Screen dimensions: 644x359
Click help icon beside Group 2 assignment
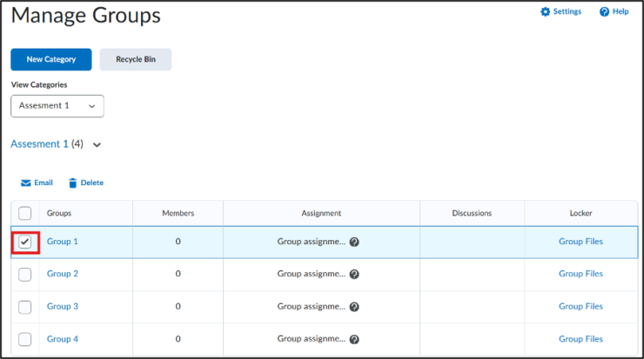click(354, 275)
